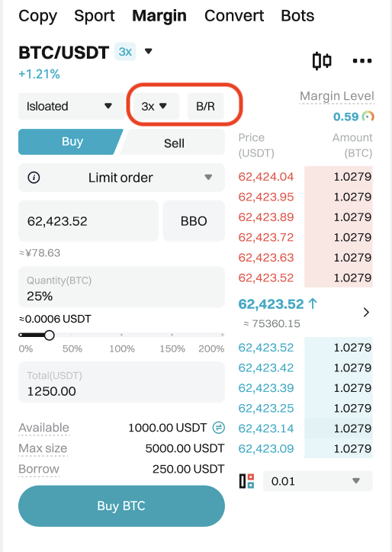Click the Quantity(BTC) input field
This screenshot has width=392, height=552.
121,287
